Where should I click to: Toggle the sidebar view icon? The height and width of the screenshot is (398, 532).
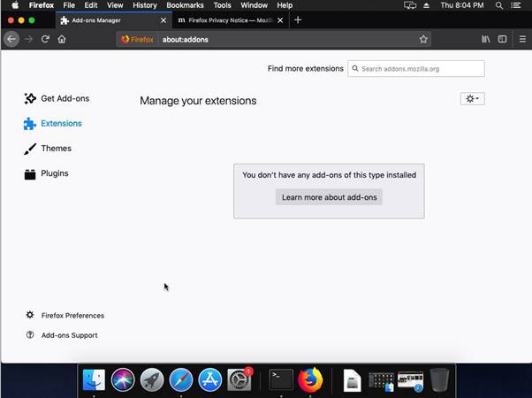click(502, 40)
